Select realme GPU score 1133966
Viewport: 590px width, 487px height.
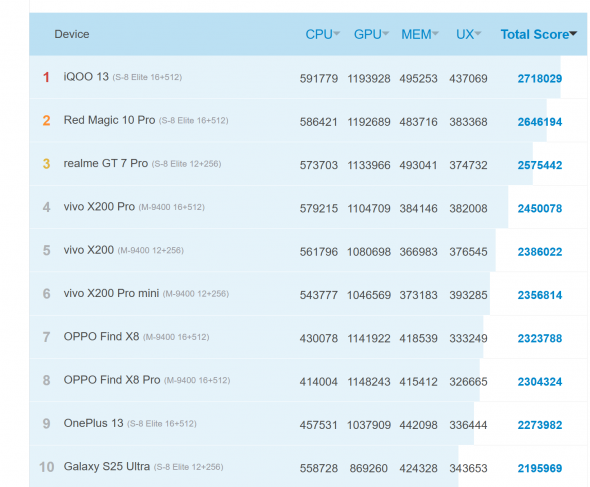point(369,165)
